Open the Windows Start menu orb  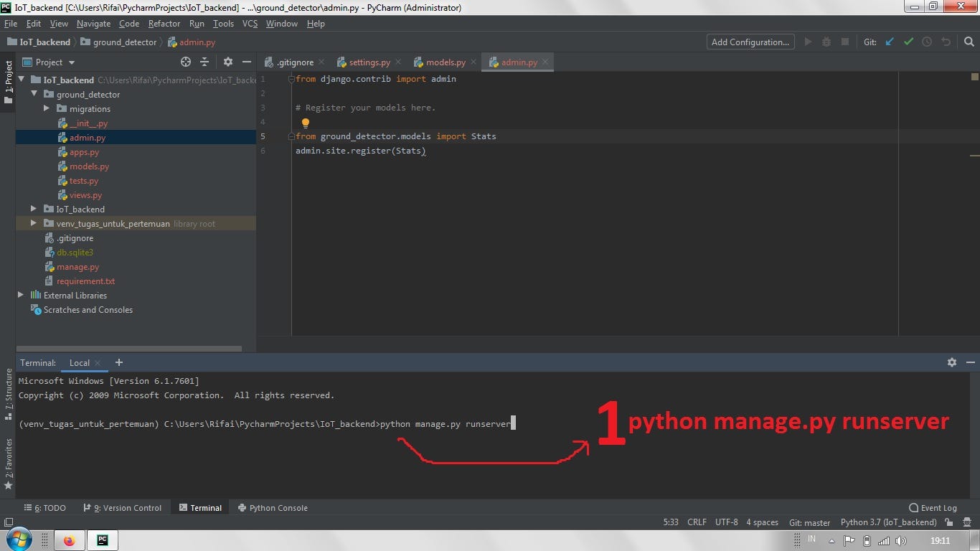coord(19,540)
